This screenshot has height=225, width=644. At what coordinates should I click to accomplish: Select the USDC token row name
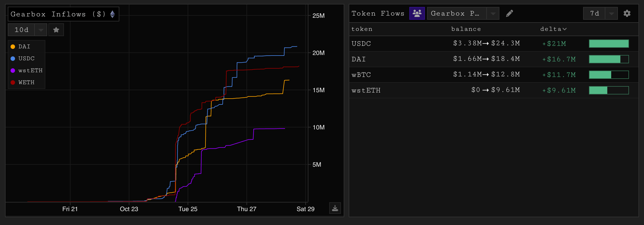click(x=361, y=44)
